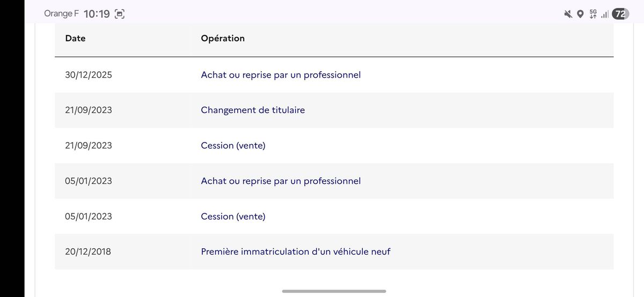Tap the screen recording icon beside clock
The height and width of the screenshot is (297, 644).
click(x=119, y=14)
